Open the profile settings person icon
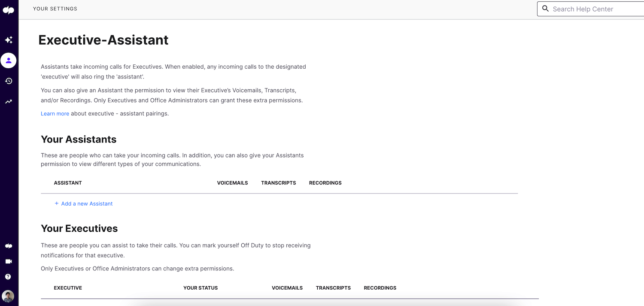644x306 pixels. (9, 61)
